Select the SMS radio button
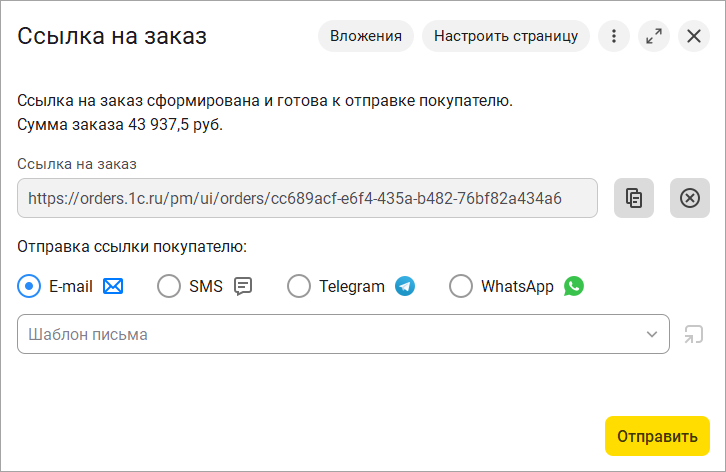Image resolution: width=726 pixels, height=472 pixels. click(x=169, y=287)
